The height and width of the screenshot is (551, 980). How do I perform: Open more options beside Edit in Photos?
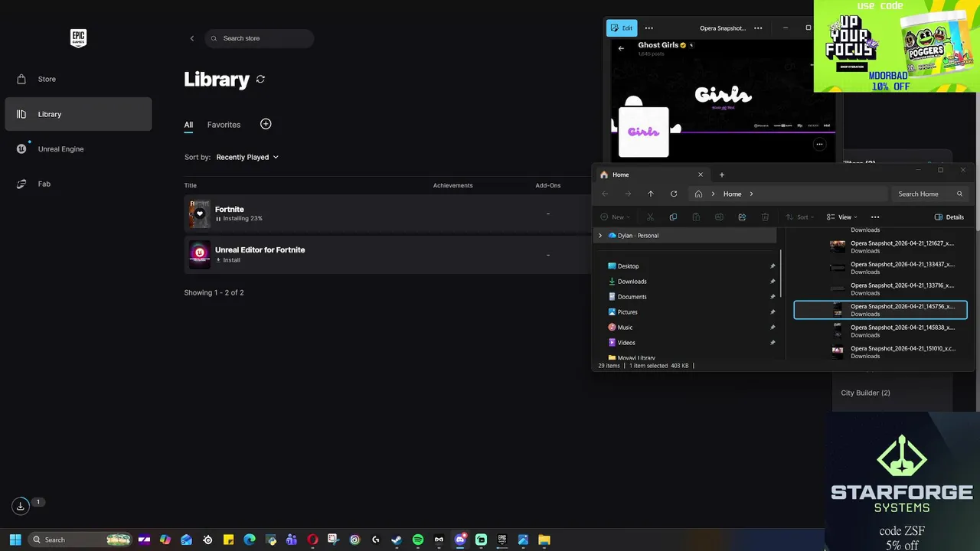point(649,28)
